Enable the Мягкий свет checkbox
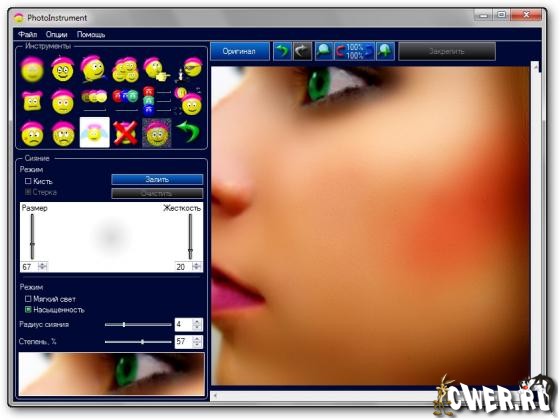Image resolution: width=560 pixels, height=420 pixels. click(28, 299)
